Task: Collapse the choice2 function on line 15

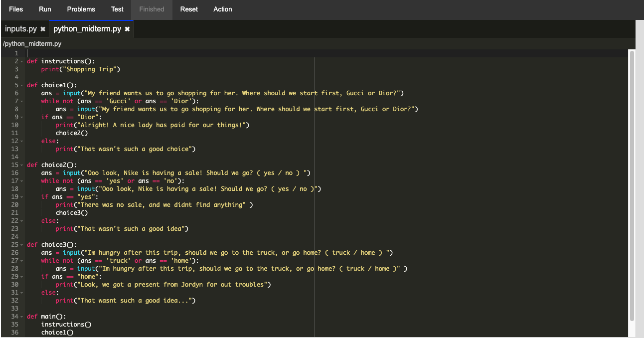Action: coord(22,165)
